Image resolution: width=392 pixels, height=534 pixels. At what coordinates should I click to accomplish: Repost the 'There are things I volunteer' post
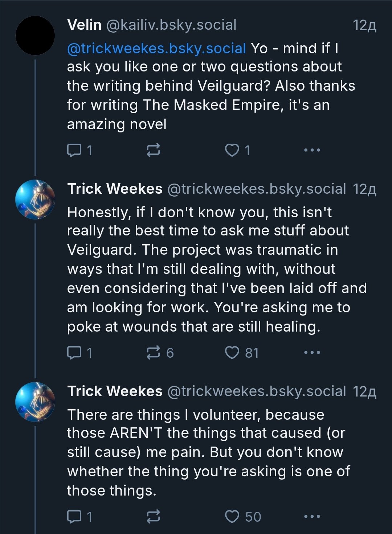153,517
